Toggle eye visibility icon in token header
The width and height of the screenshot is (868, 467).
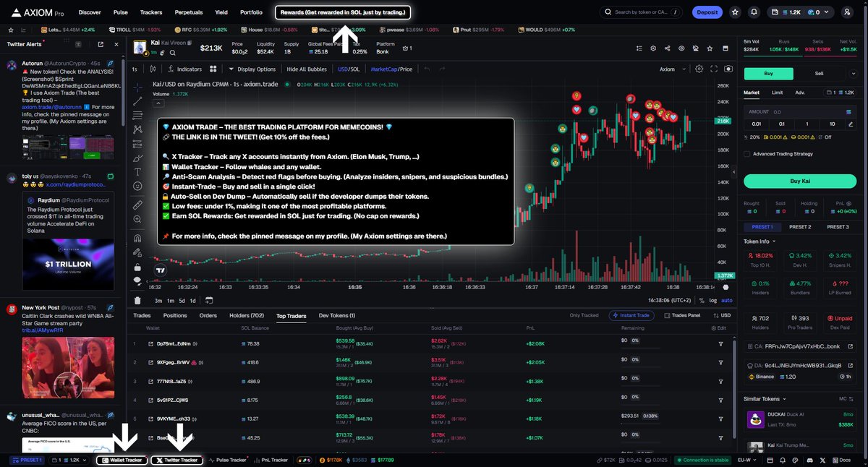pyautogui.click(x=681, y=48)
